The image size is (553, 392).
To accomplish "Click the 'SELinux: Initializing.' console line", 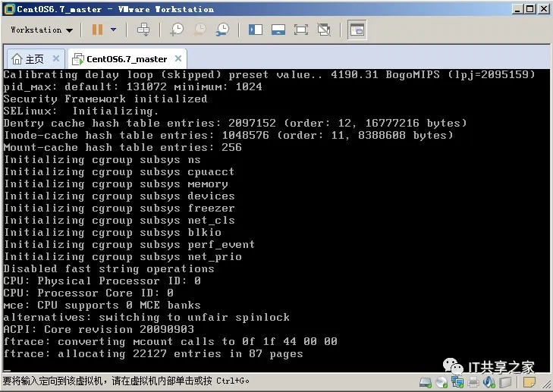I will 80,111.
